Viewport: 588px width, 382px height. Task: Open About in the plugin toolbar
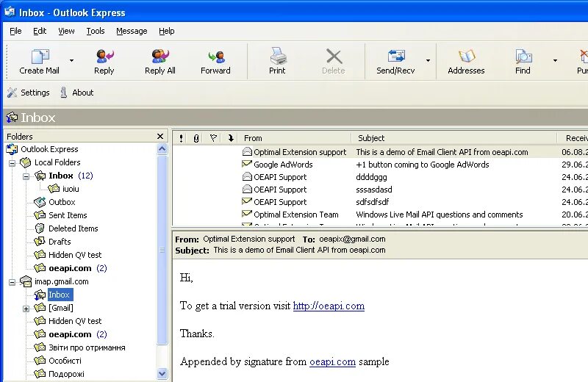pos(77,93)
